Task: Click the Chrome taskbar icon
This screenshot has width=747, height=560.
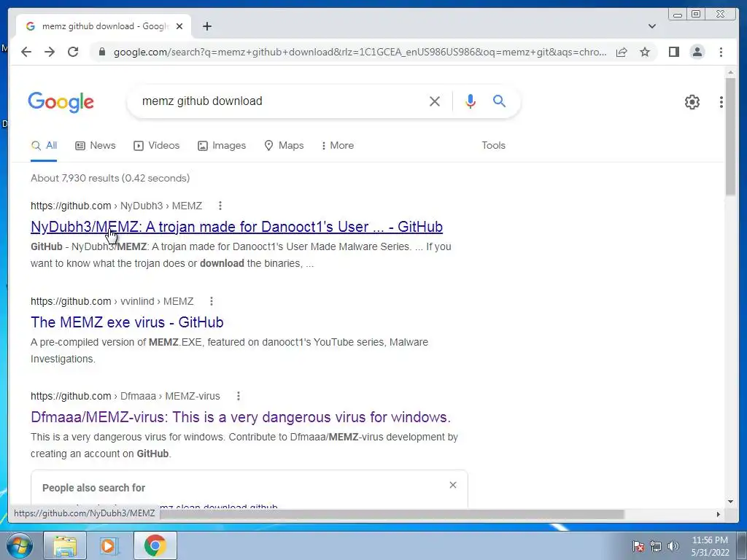Action: point(155,545)
